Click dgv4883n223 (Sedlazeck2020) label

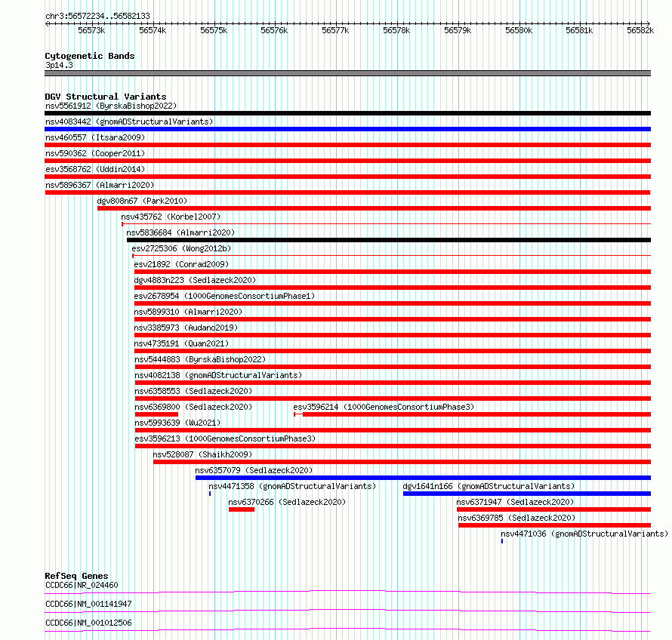(195, 280)
